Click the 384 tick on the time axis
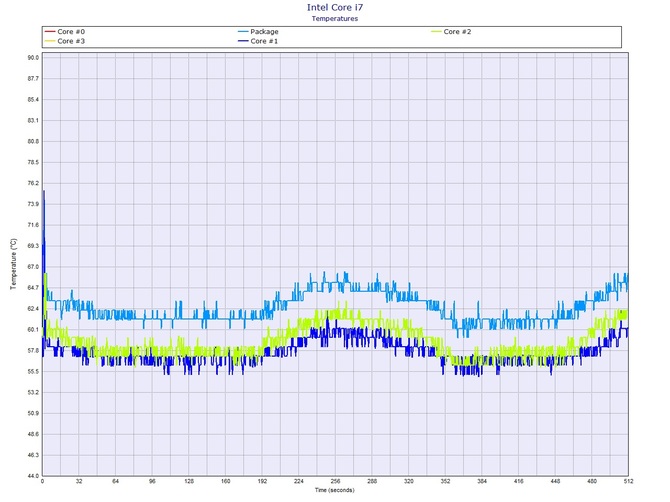The height and width of the screenshot is (502, 670). [482, 481]
